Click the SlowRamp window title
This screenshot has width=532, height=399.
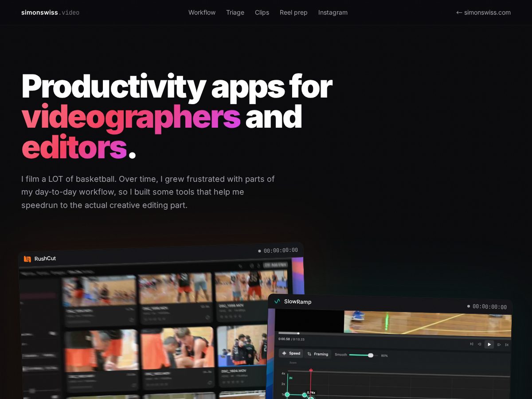(297, 301)
